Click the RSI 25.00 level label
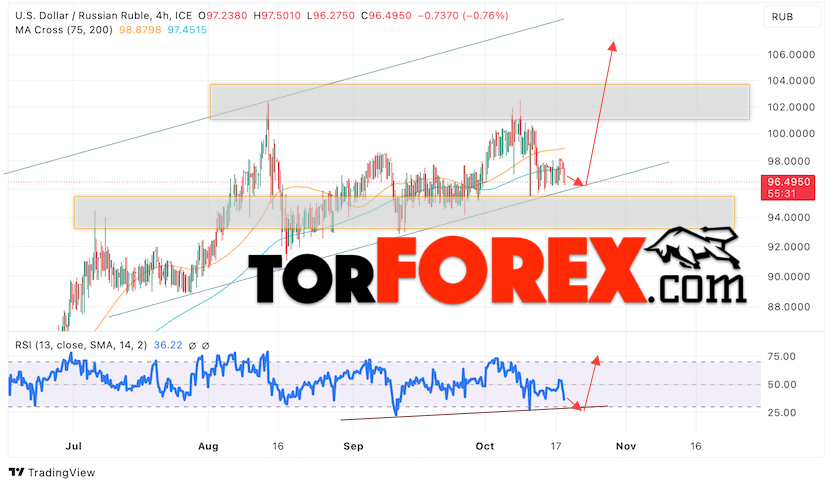The width and height of the screenshot is (833, 487). 782,413
